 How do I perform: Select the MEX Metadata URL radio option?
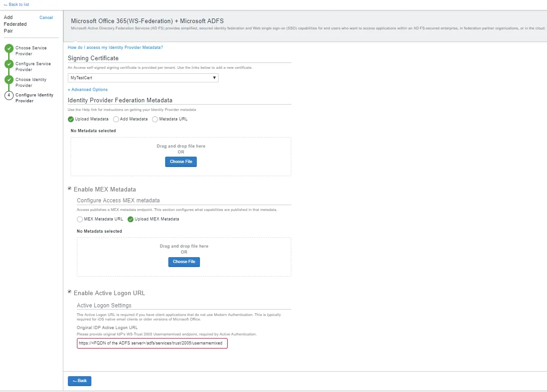pyautogui.click(x=80, y=219)
